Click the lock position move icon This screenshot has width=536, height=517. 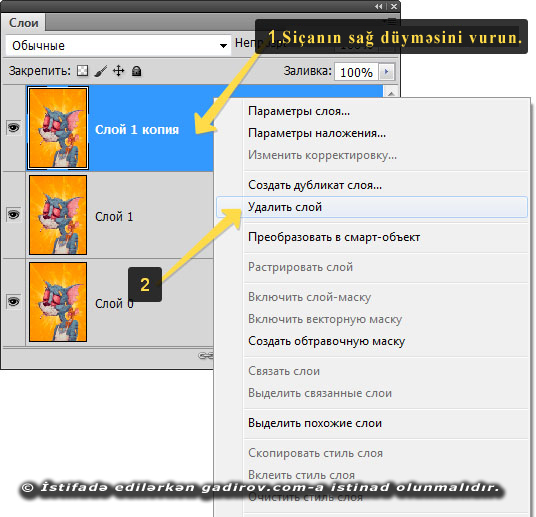pyautogui.click(x=119, y=71)
